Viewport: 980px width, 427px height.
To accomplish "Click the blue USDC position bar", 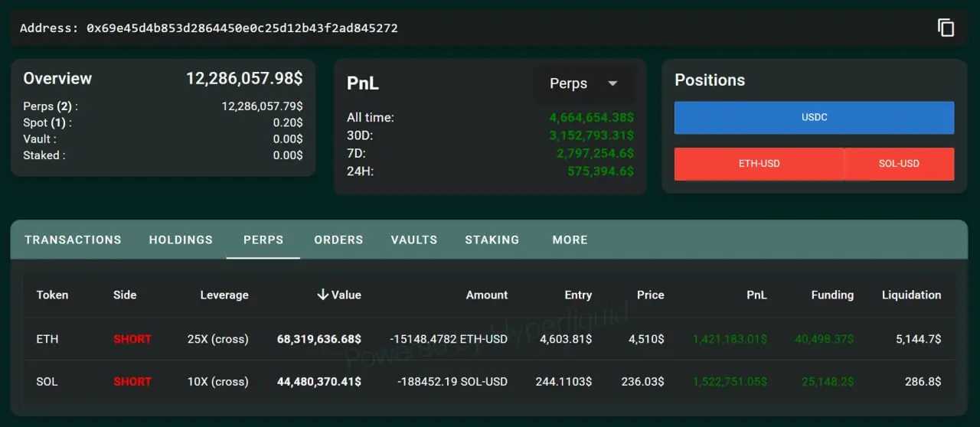I will (814, 118).
